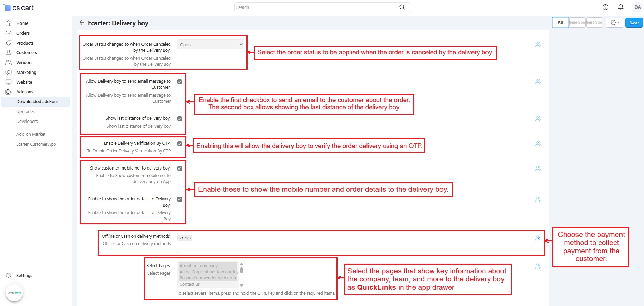644x306 pixels.
Task: Disable Enable Delivery Verification By OTP checkbox
Action: (180, 144)
